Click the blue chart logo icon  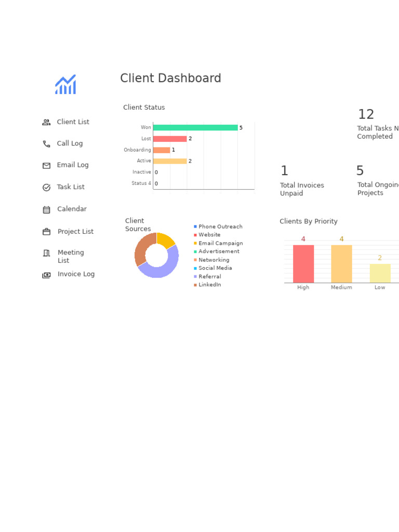click(65, 85)
